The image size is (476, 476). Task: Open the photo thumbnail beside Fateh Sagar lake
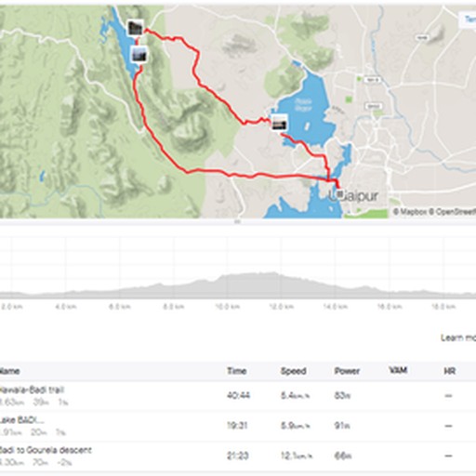(279, 123)
